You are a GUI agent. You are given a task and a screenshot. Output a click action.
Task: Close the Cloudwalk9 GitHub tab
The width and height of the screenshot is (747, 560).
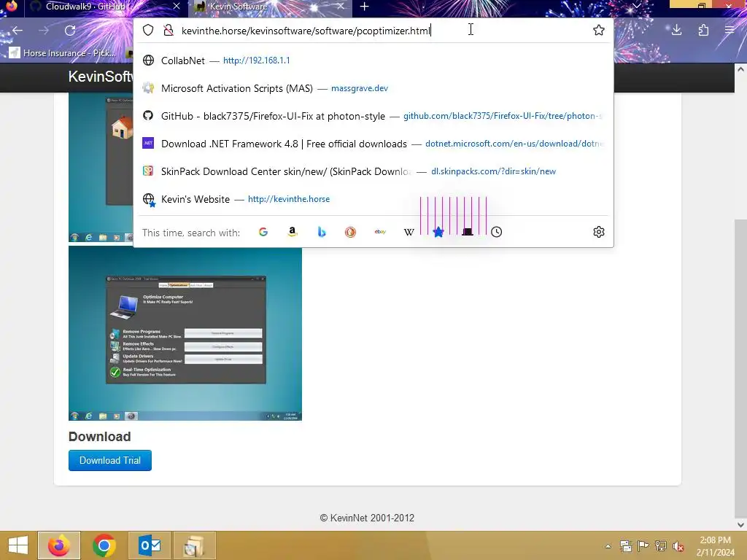pyautogui.click(x=177, y=7)
